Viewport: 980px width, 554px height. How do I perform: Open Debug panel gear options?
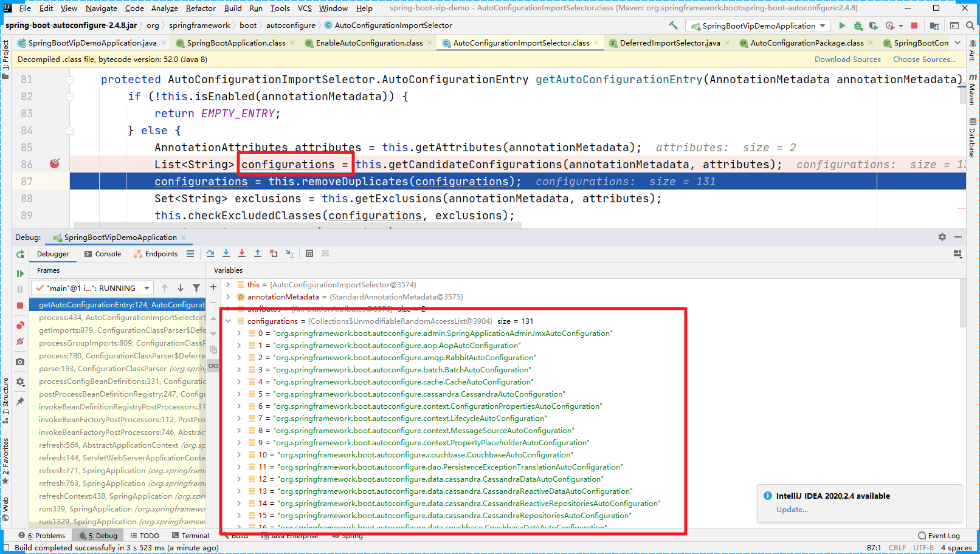click(942, 237)
